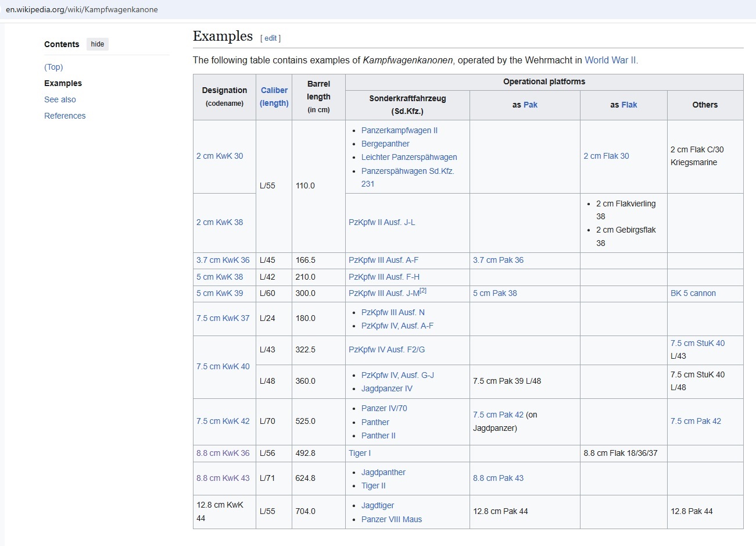
Task: Follow the PzKpfw IV, Ausf. G-J link
Action: click(x=397, y=375)
